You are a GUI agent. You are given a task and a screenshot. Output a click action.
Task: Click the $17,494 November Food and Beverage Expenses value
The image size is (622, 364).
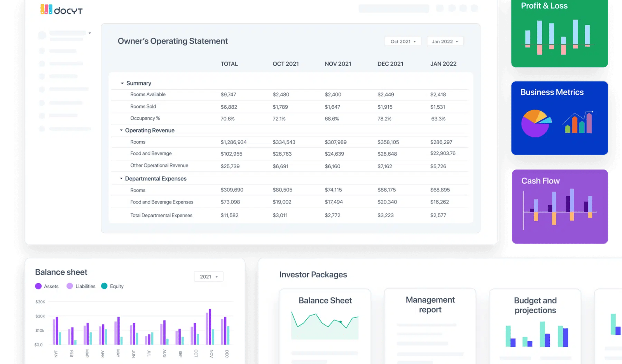(x=334, y=202)
